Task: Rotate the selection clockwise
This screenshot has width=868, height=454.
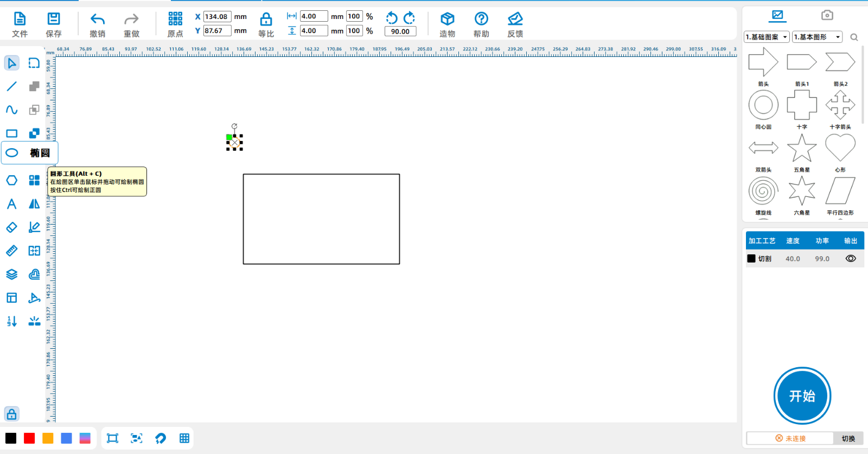Action: click(x=410, y=18)
